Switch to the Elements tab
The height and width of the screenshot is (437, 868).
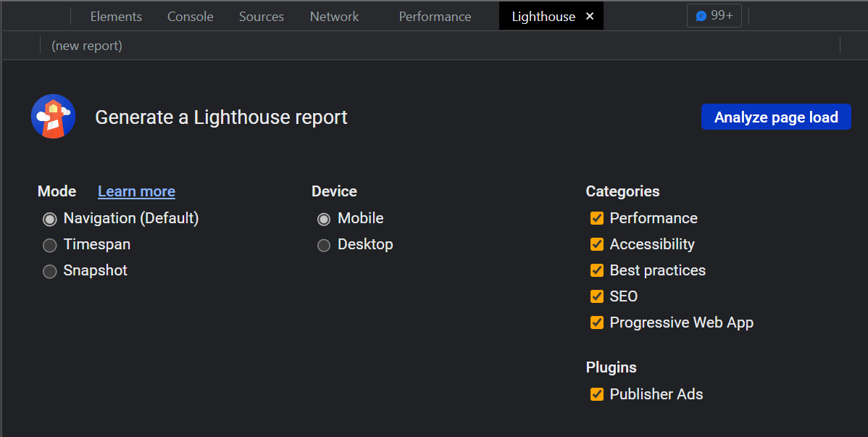click(116, 16)
